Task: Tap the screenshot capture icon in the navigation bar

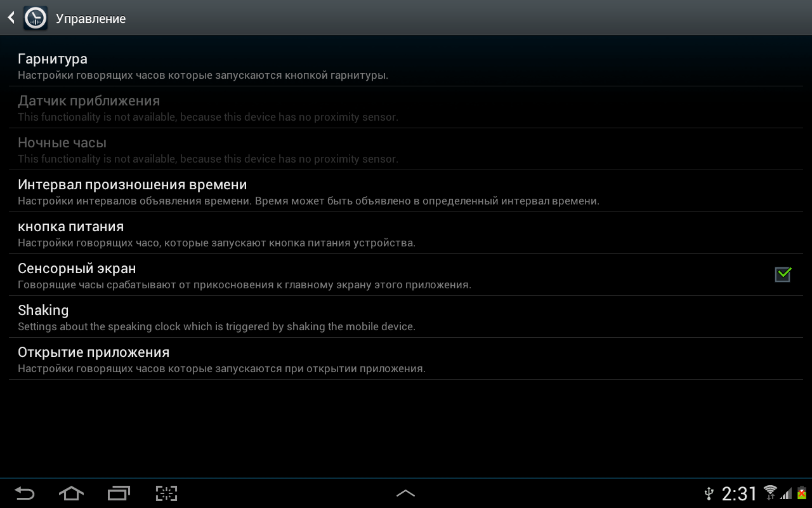Action: tap(166, 493)
